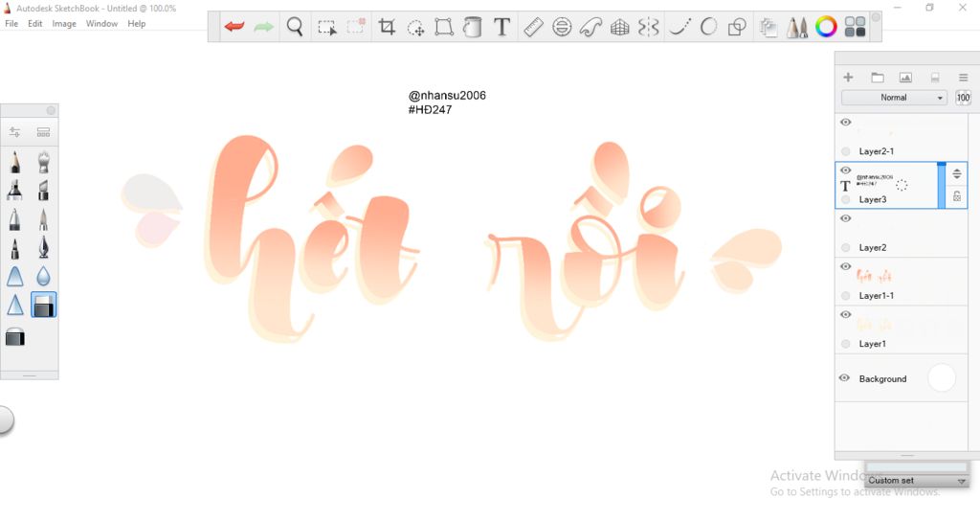Open the Brush Library icon
The width and height of the screenshot is (980, 522).
[43, 132]
